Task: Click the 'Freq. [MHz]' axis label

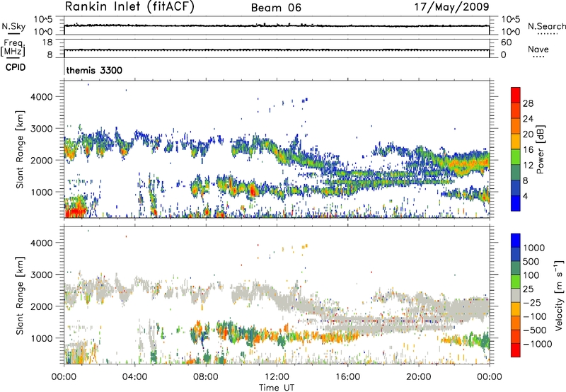Action: coord(13,47)
